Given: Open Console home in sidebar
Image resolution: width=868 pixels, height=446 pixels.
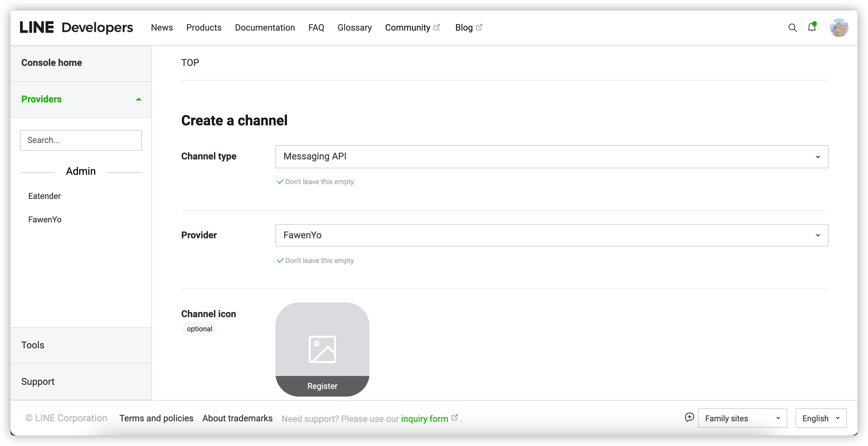Looking at the screenshot, I should tap(51, 63).
